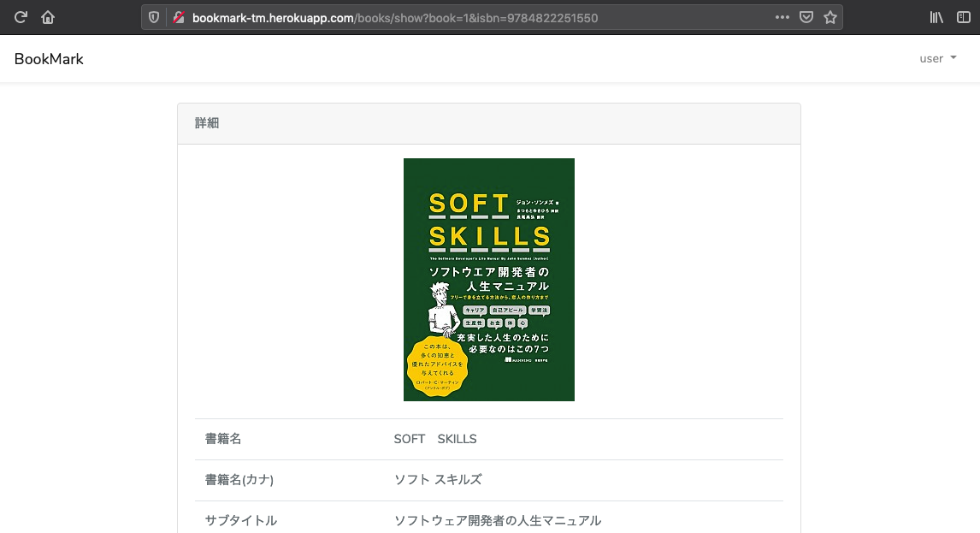Viewport: 980px width, 533px height.
Task: Click the SOFT SKILLS book cover image
Action: click(489, 280)
